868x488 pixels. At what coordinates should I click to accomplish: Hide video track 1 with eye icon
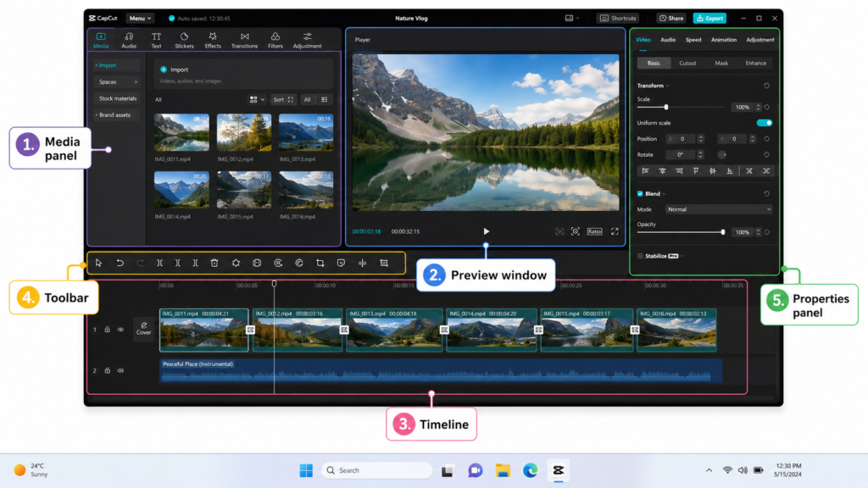(120, 330)
